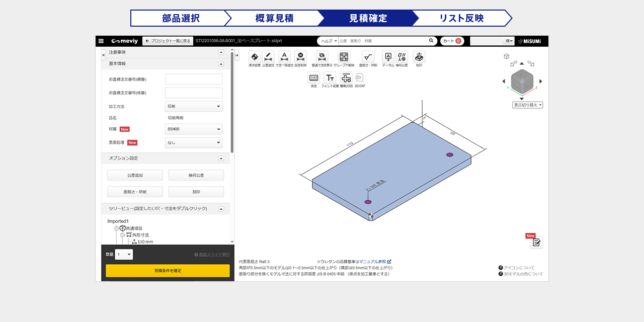Select the 公差追加 tolerance add tool
The image size is (644, 322).
pos(268,57)
